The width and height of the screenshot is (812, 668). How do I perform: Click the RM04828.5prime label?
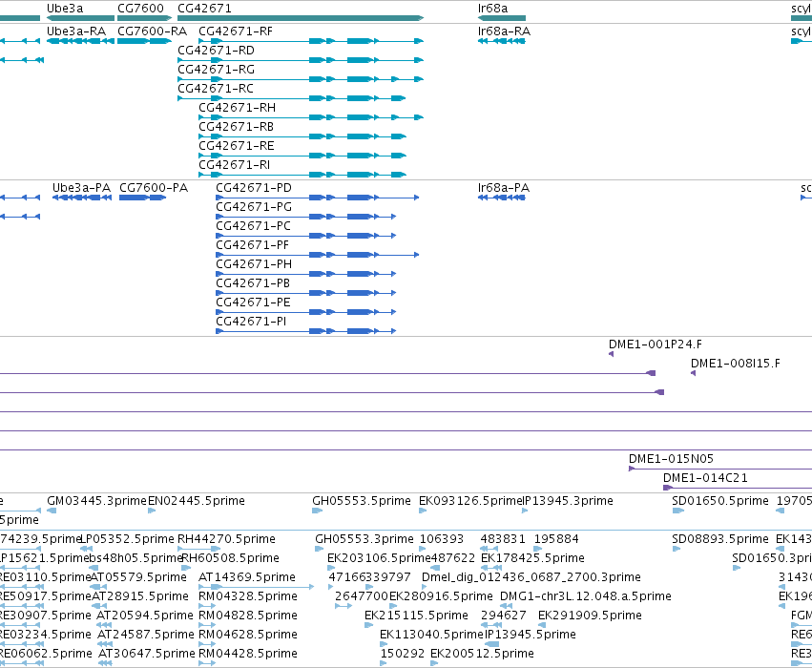[248, 616]
